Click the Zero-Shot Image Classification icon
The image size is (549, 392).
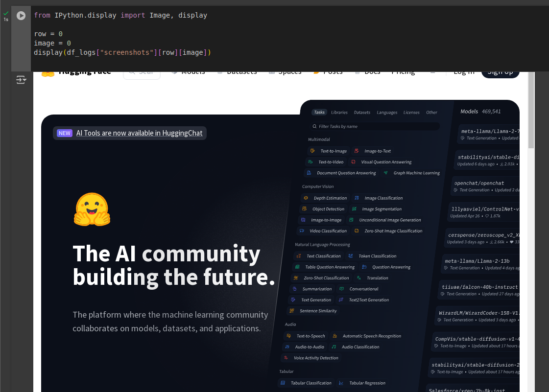[357, 231]
